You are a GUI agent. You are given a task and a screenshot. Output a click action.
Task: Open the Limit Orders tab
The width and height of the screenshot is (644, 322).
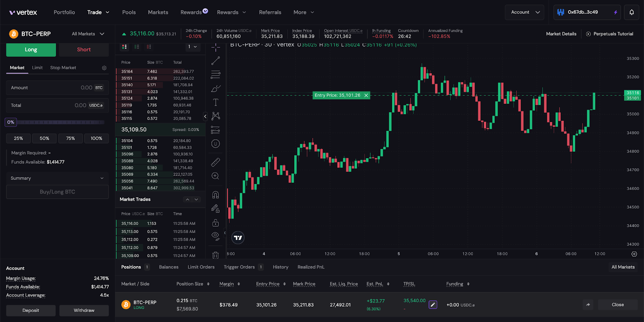click(201, 267)
